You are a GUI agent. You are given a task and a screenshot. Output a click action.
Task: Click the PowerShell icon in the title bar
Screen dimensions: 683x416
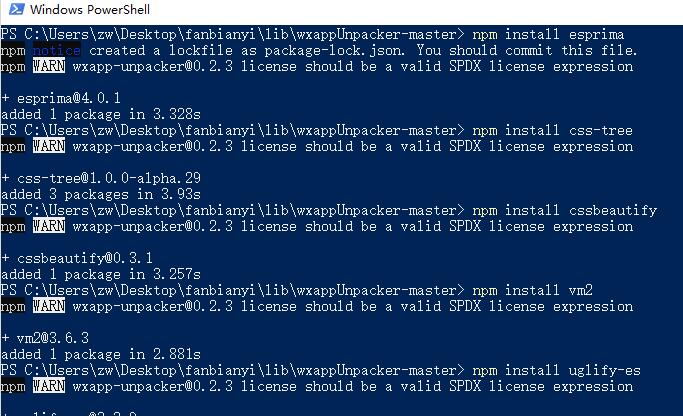(14, 11)
